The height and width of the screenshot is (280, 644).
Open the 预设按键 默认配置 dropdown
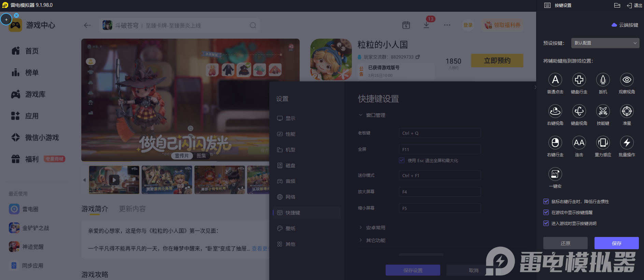tap(605, 43)
